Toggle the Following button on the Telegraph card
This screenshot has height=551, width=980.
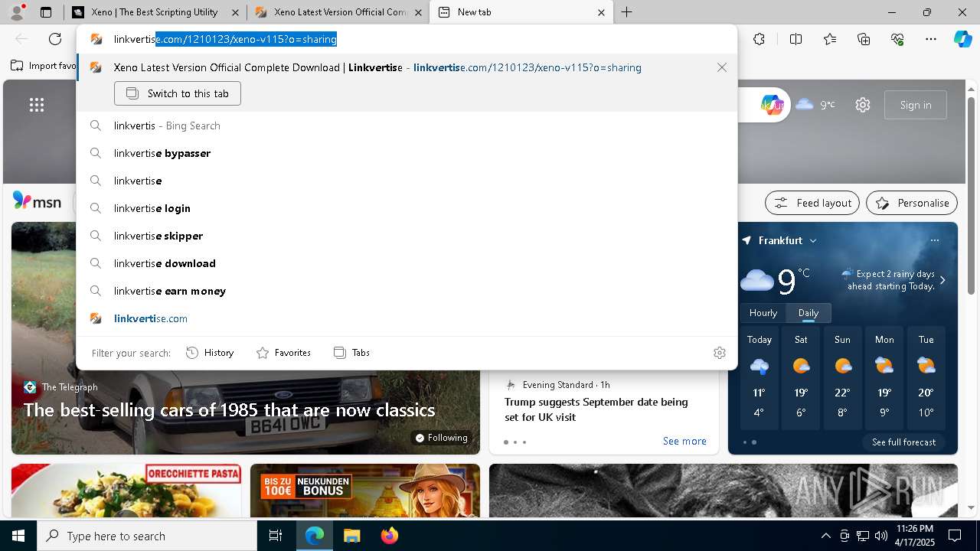coord(441,438)
